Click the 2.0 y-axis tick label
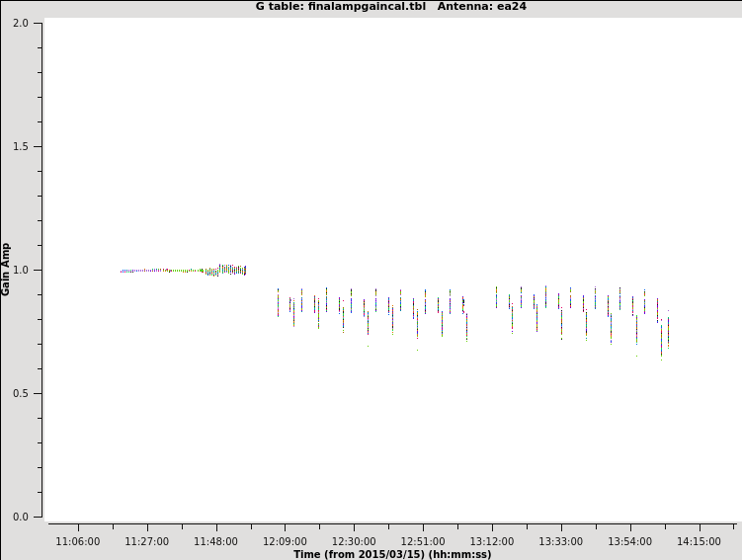The width and height of the screenshot is (742, 560). [x=20, y=23]
